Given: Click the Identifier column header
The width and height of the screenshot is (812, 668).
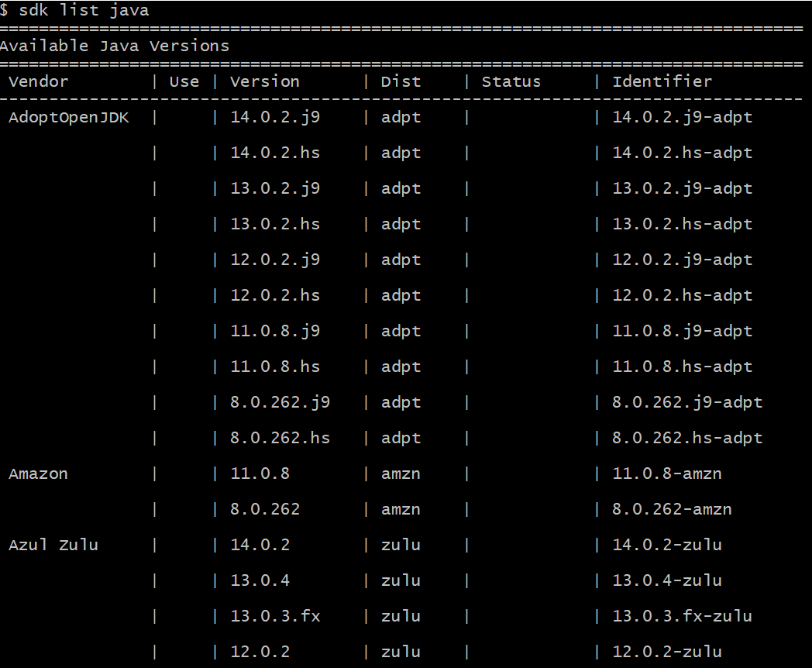Looking at the screenshot, I should point(662,82).
